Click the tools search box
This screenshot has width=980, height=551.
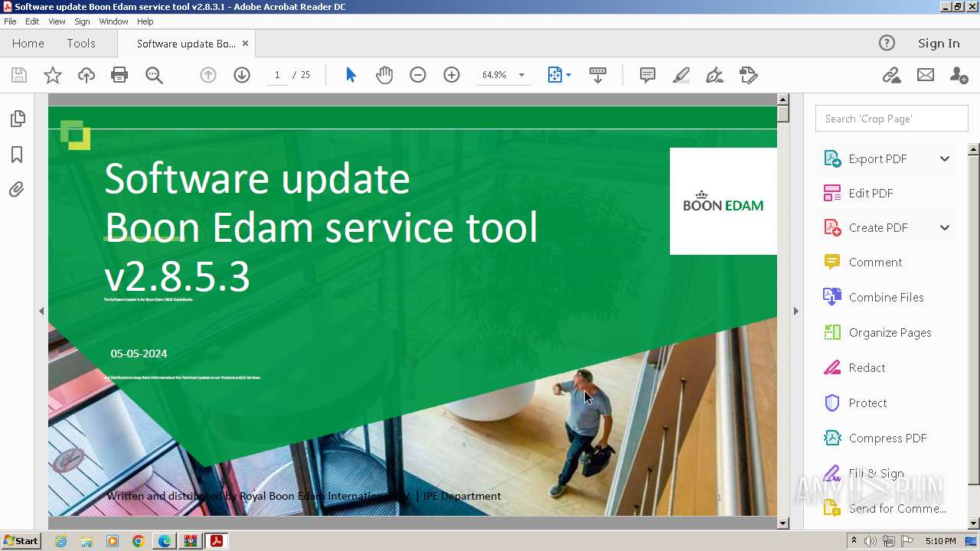point(892,119)
